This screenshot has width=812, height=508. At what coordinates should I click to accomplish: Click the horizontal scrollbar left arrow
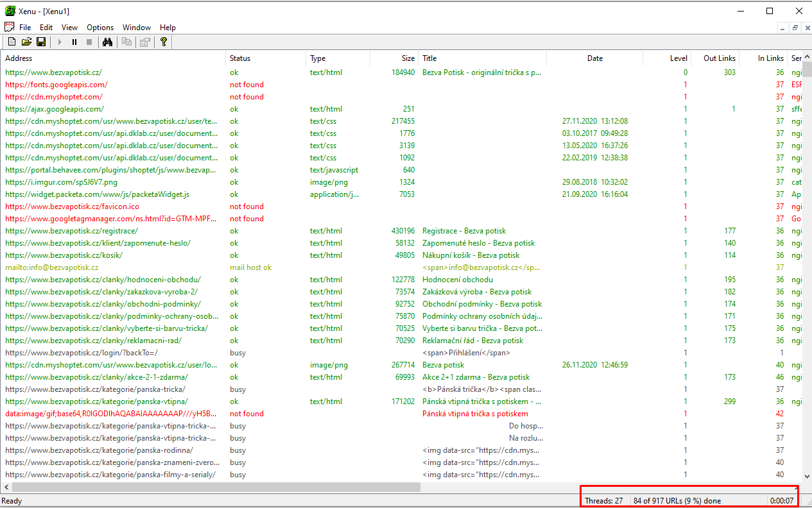pos(6,487)
